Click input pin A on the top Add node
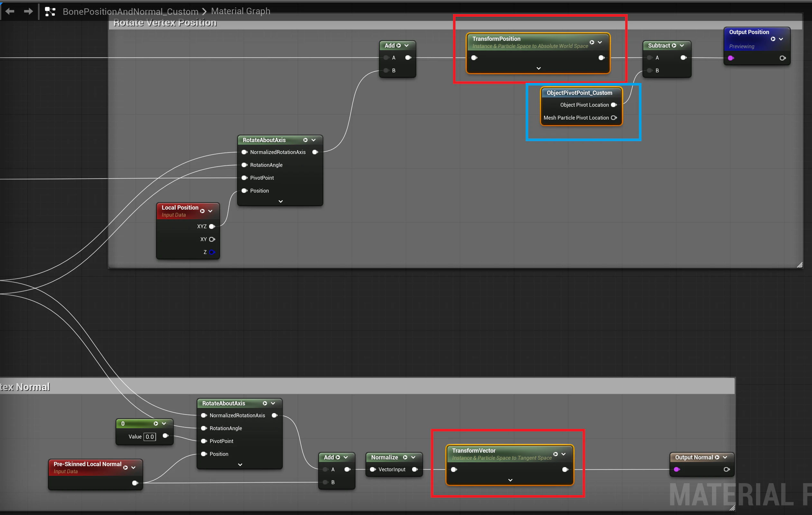The width and height of the screenshot is (812, 515). pos(386,58)
